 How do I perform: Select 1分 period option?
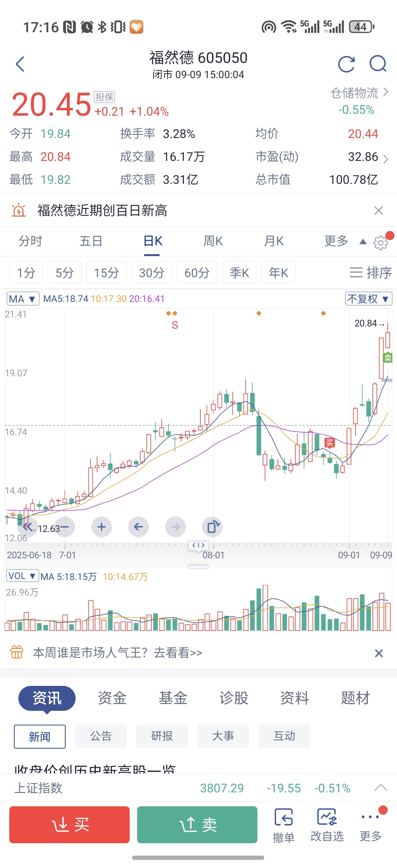click(26, 272)
